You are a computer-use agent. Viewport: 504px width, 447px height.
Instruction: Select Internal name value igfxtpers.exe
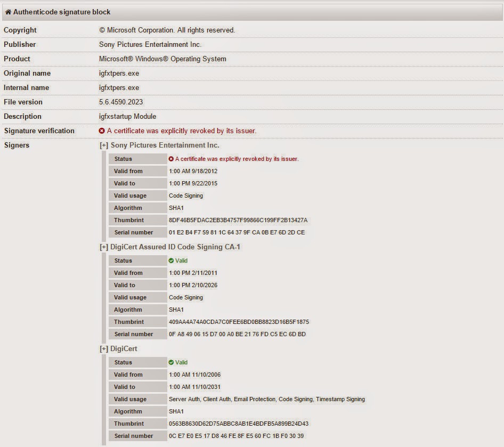(119, 88)
